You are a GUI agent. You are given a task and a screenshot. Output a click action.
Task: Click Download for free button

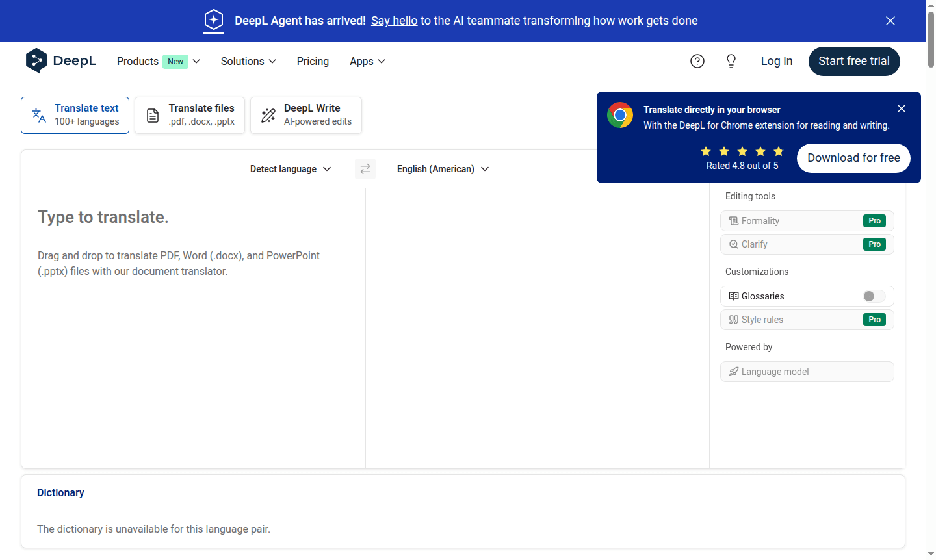853,158
